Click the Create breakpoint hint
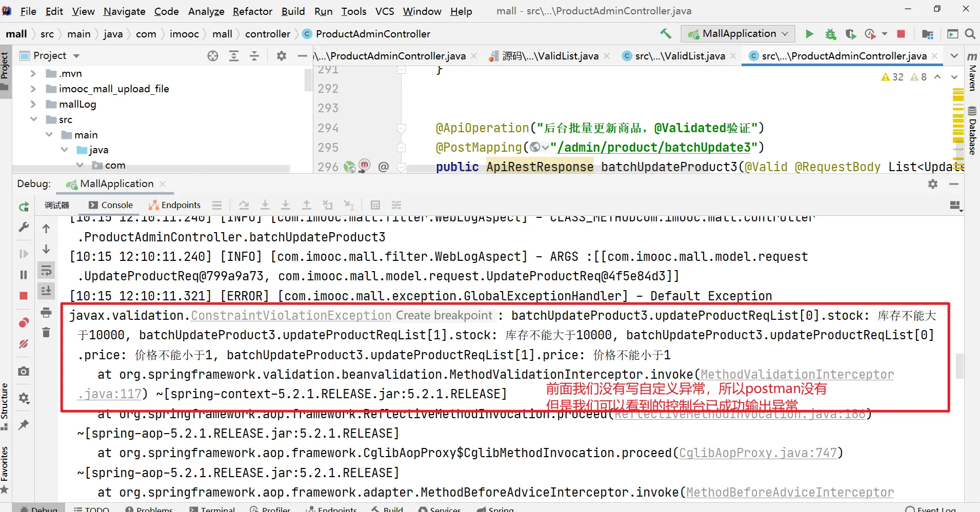Image resolution: width=980 pixels, height=512 pixels. click(x=444, y=315)
